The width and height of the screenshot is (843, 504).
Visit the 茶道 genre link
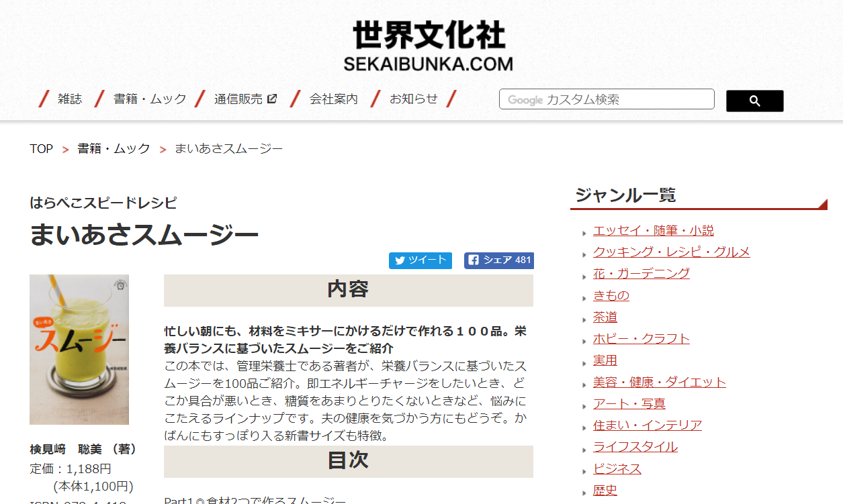(x=605, y=317)
